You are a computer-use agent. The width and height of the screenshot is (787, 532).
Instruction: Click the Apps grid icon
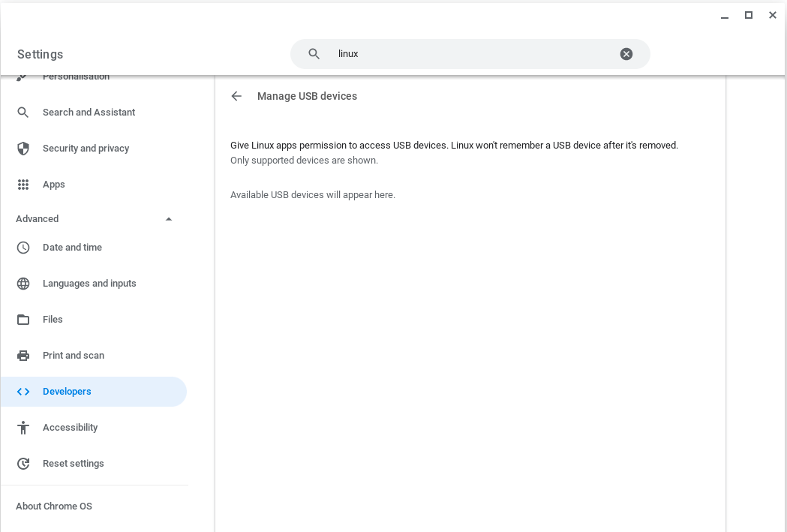click(23, 185)
